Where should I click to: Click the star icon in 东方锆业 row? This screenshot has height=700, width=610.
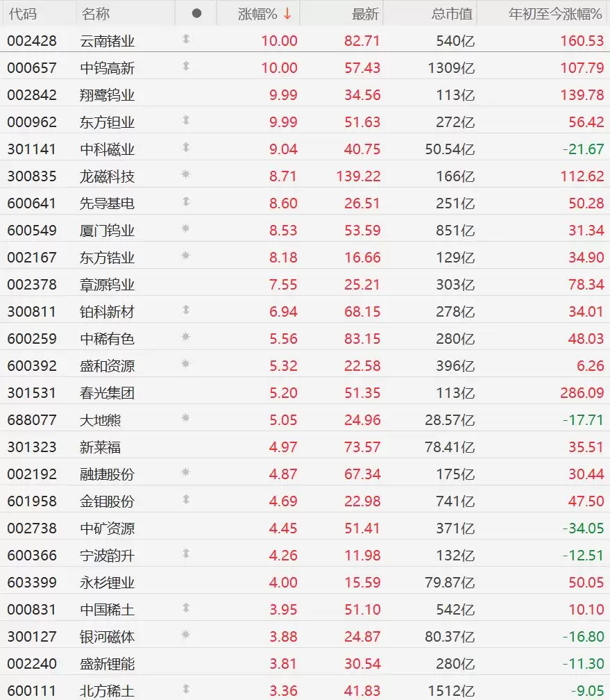click(x=186, y=256)
